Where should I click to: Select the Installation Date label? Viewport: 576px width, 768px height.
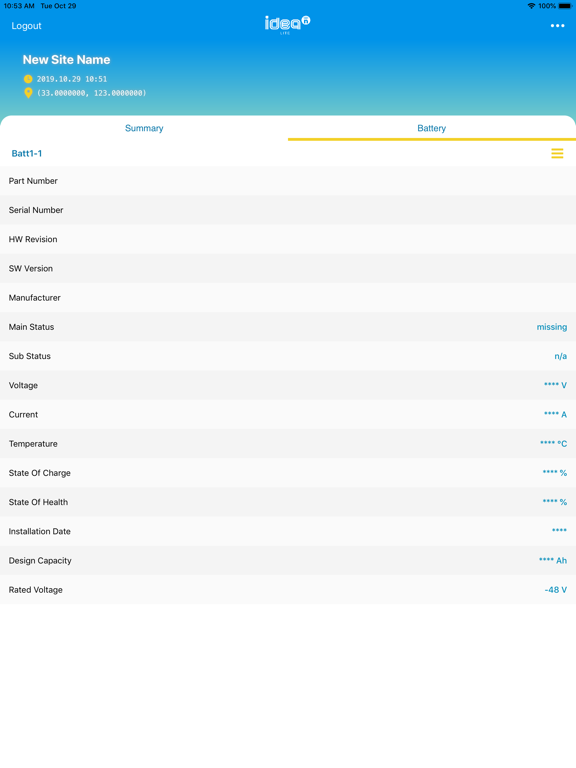(40, 531)
